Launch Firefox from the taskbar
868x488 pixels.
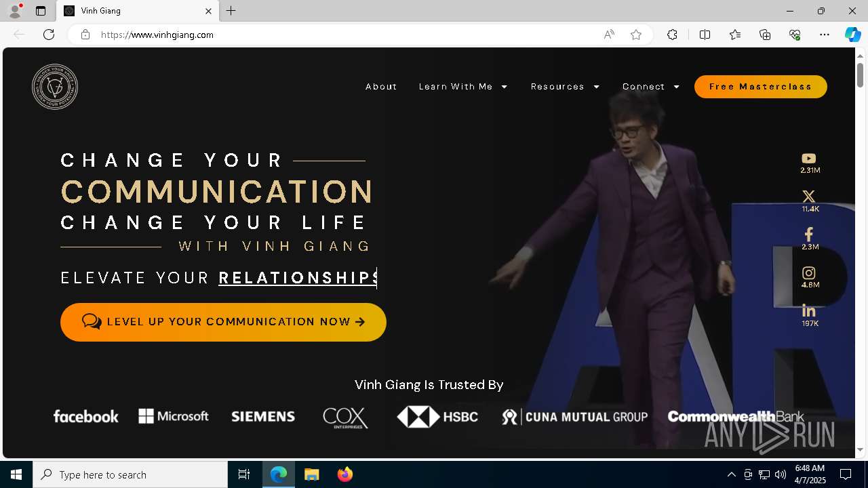(344, 474)
